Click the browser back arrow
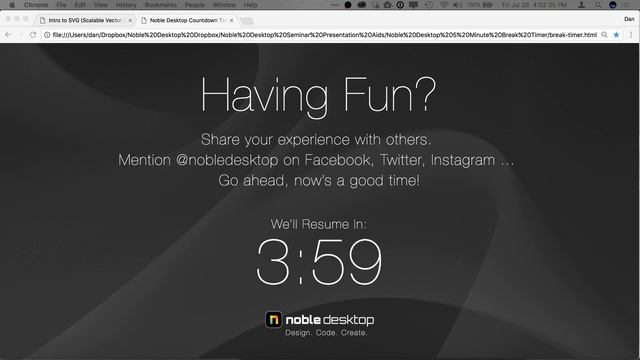This screenshot has width=640, height=360. (8, 35)
